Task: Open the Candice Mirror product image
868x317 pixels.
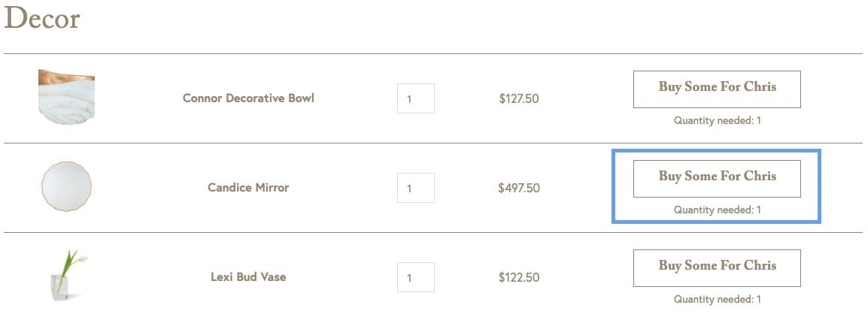Action: 66,186
